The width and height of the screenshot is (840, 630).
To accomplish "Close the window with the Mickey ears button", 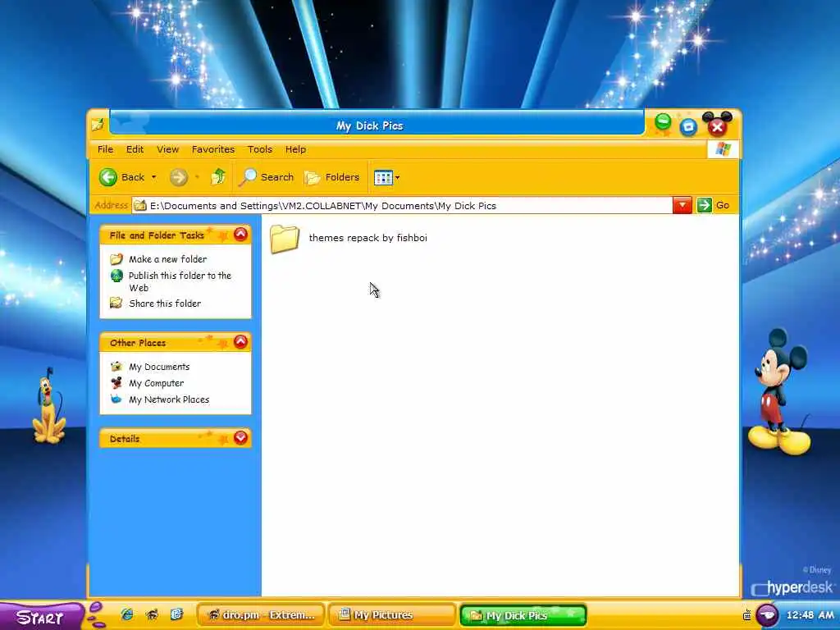I will (x=717, y=125).
